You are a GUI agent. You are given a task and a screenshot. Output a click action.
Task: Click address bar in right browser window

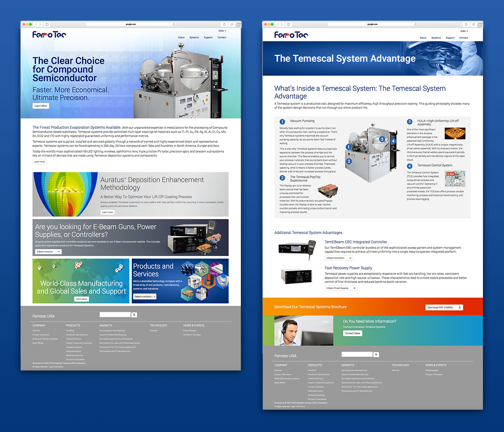373,24
